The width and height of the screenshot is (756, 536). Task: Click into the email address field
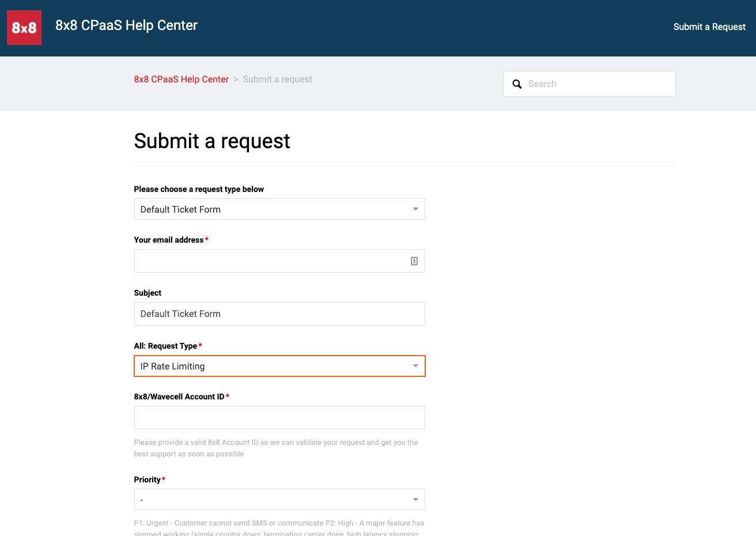tap(268, 261)
